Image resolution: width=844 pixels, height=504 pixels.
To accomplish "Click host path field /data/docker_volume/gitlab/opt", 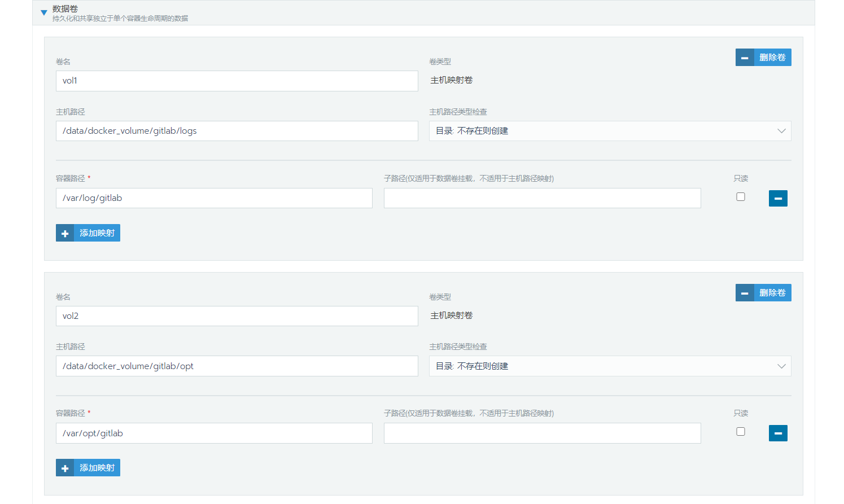I will (x=237, y=366).
